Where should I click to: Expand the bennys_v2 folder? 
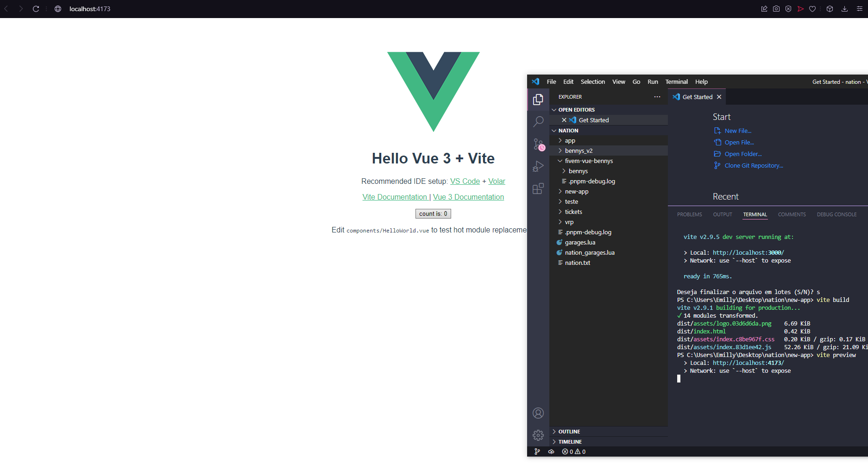click(x=609, y=151)
